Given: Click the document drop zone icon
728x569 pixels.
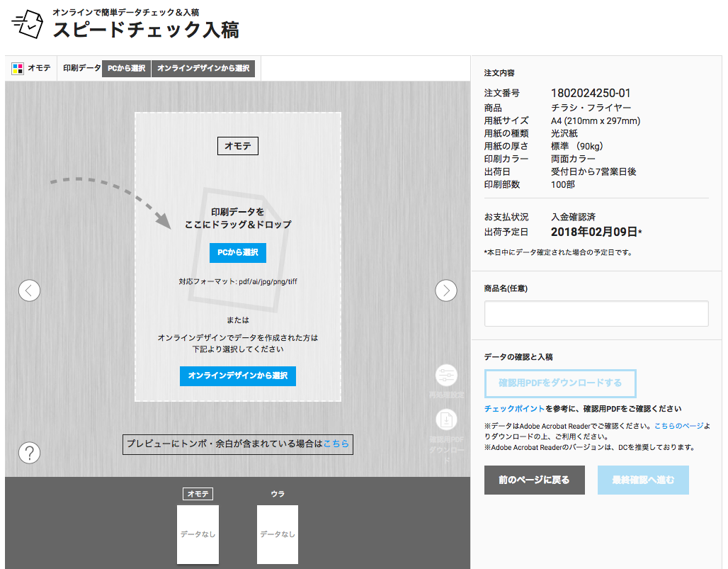Looking at the screenshot, I should [x=237, y=248].
